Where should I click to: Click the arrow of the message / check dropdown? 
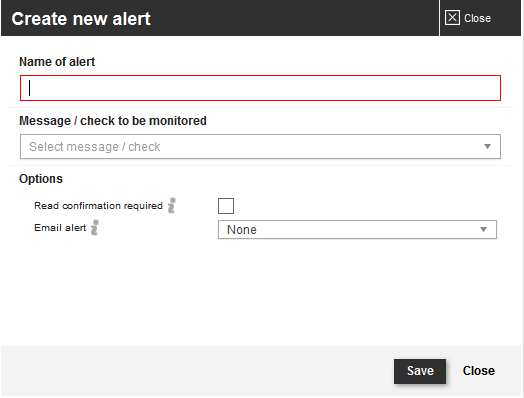(488, 147)
